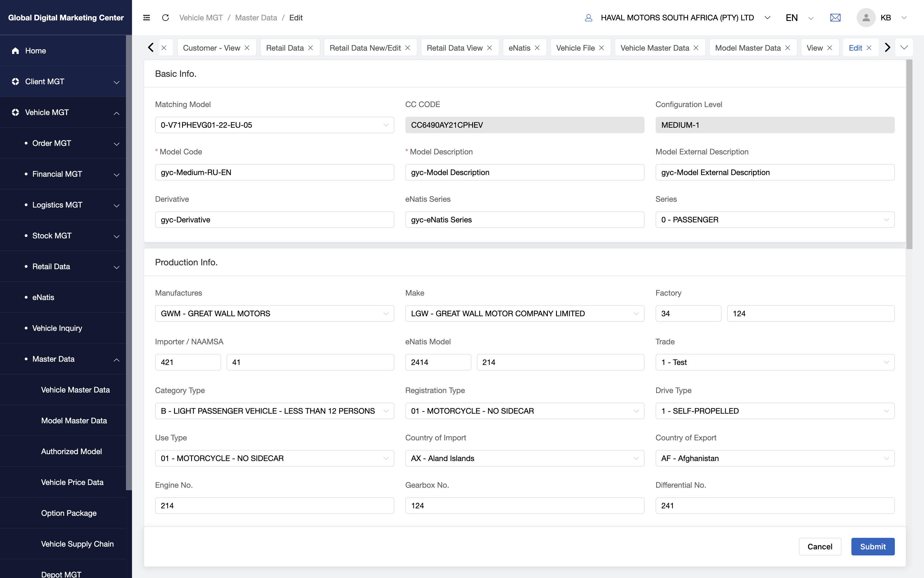
Task: Click the refresh page icon
Action: tap(165, 18)
